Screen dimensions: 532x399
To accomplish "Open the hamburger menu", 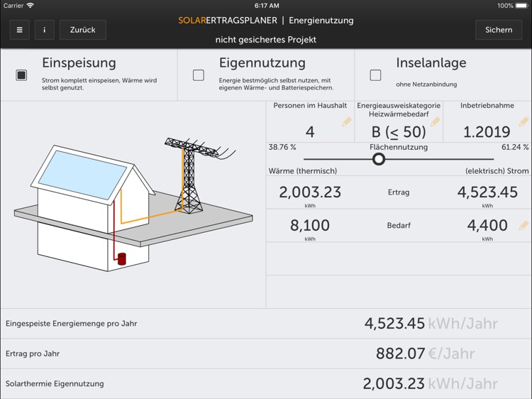I will pyautogui.click(x=19, y=30).
